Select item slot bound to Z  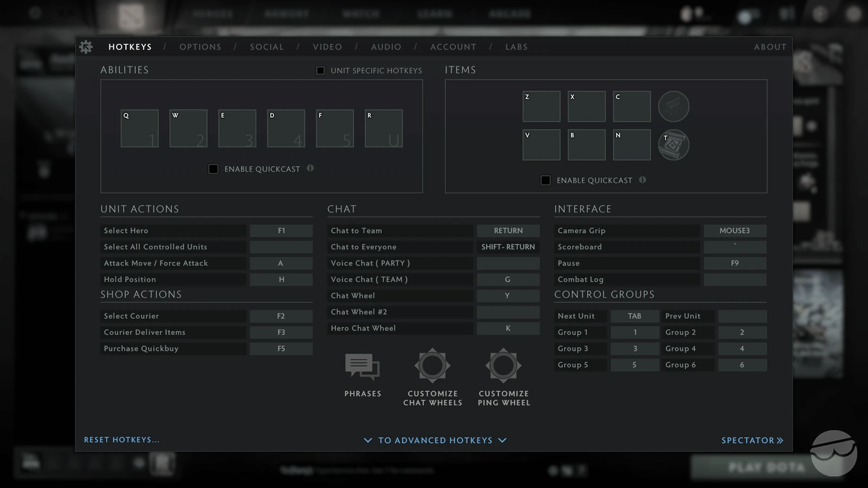coord(541,106)
